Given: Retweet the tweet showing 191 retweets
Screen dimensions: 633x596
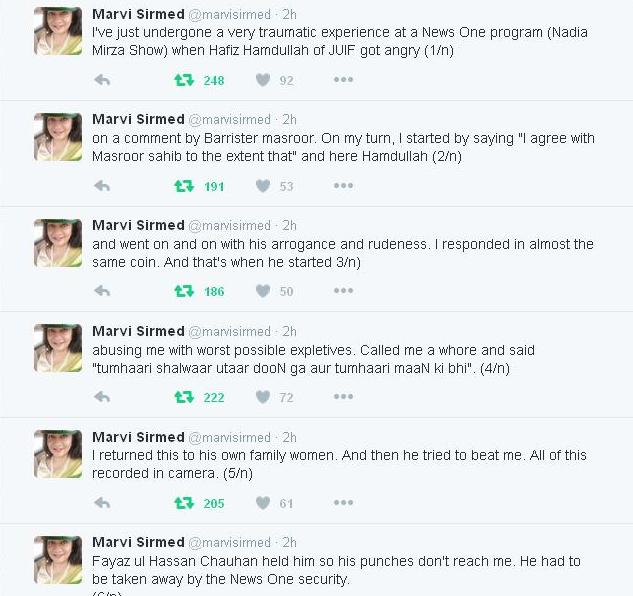Looking at the screenshot, I should (184, 186).
